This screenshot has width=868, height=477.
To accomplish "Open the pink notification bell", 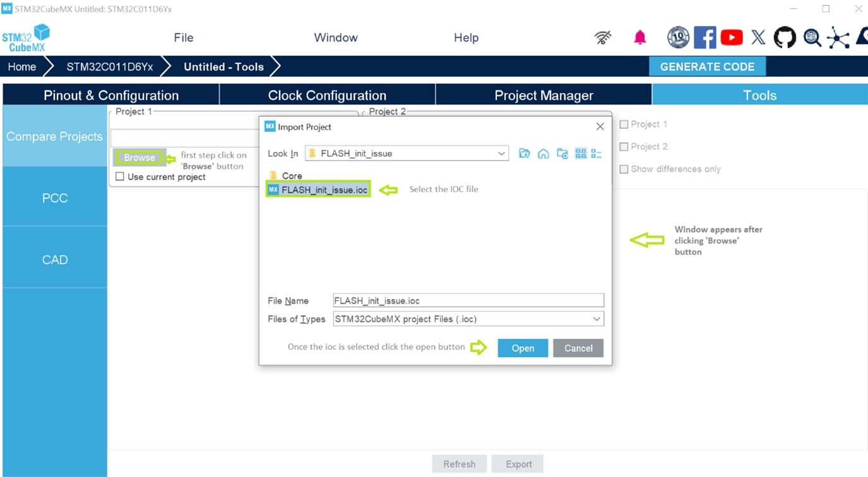I will tap(640, 38).
